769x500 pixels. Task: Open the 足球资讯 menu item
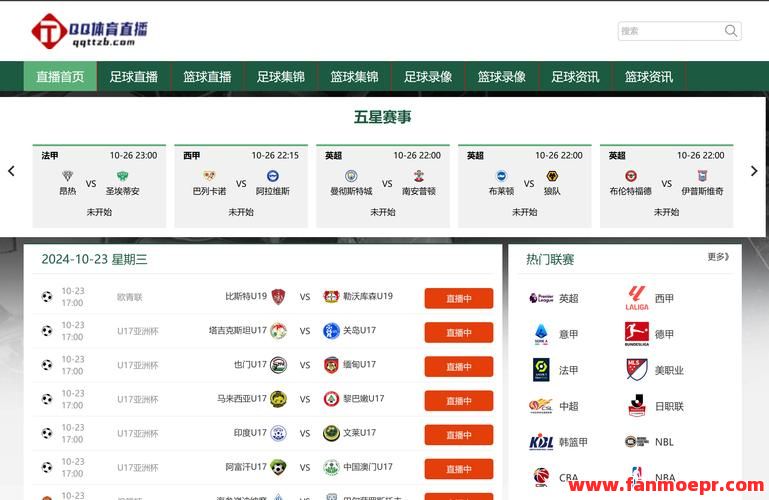[575, 76]
